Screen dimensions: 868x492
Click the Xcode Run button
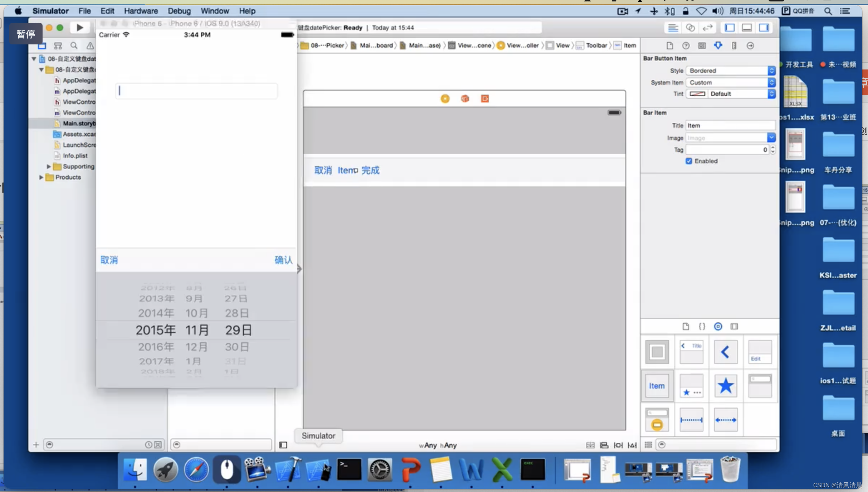[80, 28]
